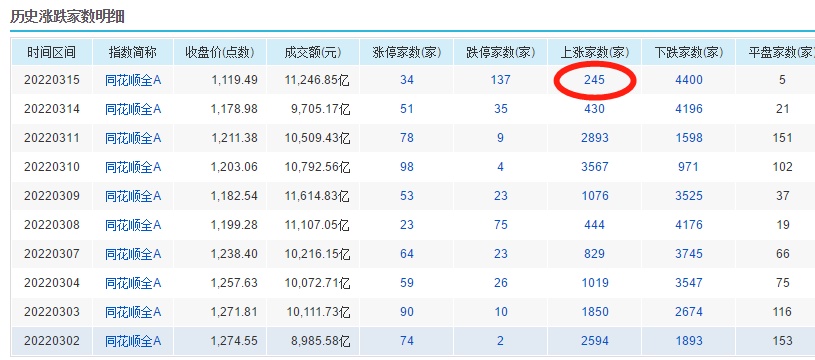The width and height of the screenshot is (815, 360).
Task: Click falling count 3525 for 20220309
Action: pyautogui.click(x=689, y=196)
